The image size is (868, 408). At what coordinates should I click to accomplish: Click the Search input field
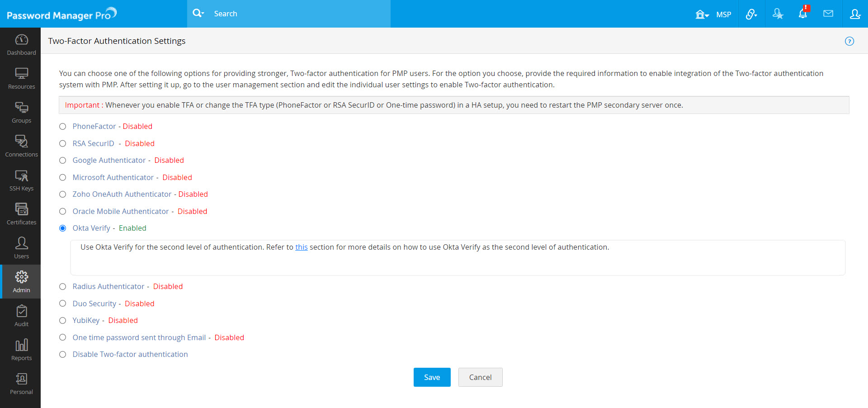298,14
